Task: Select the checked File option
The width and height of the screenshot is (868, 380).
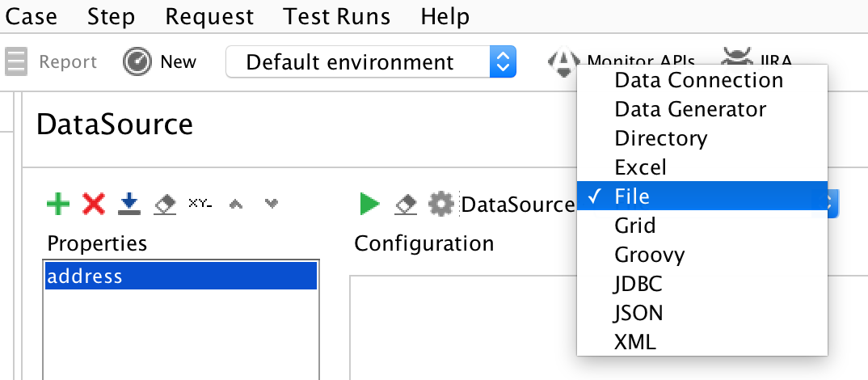Action: pos(631,196)
